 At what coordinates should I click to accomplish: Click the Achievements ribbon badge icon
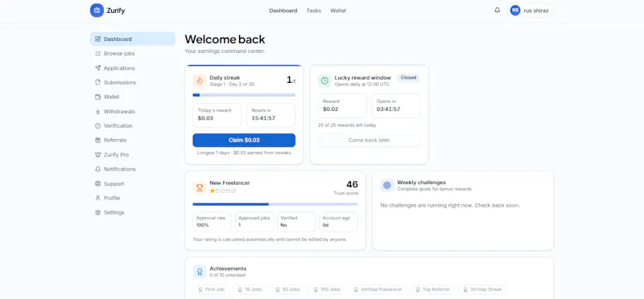click(x=200, y=272)
